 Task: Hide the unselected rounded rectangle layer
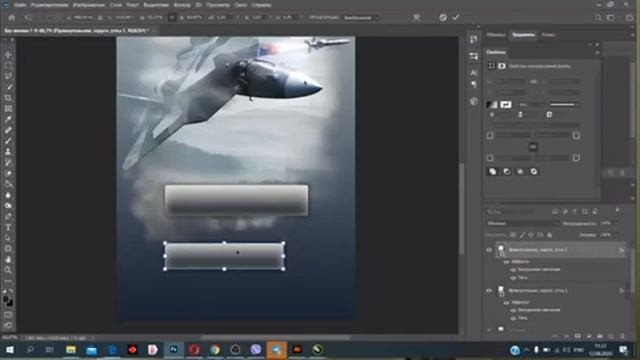(489, 291)
